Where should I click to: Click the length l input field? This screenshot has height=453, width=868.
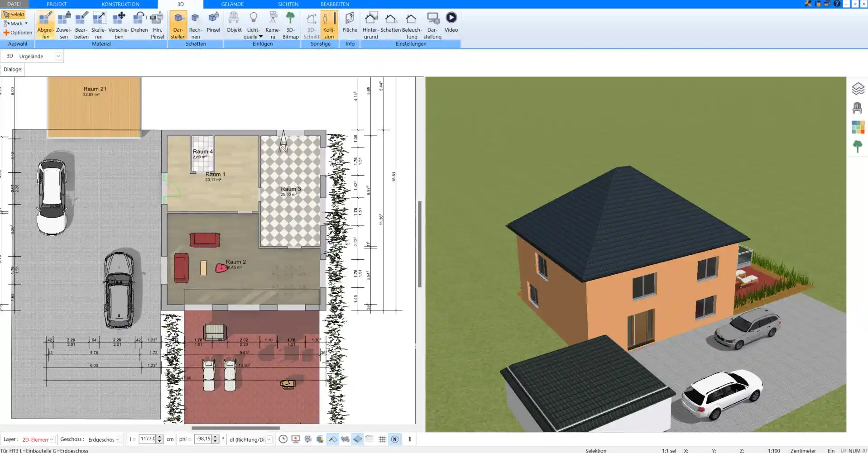(x=148, y=439)
